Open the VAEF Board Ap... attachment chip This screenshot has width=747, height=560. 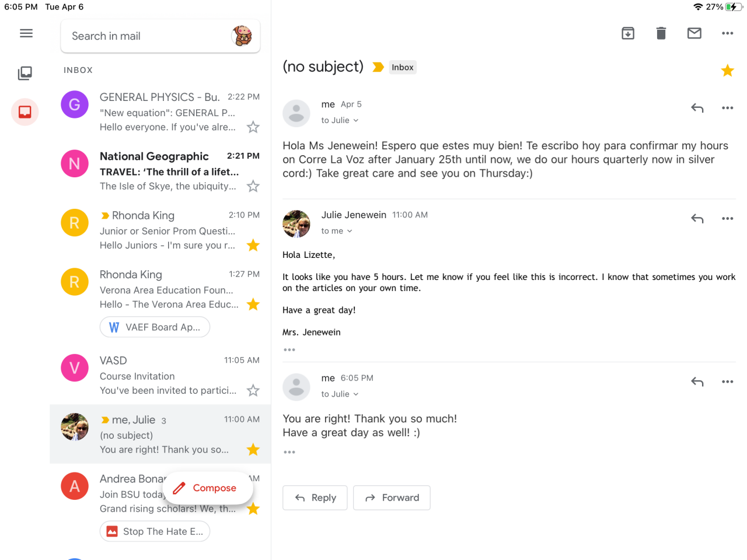point(155,327)
